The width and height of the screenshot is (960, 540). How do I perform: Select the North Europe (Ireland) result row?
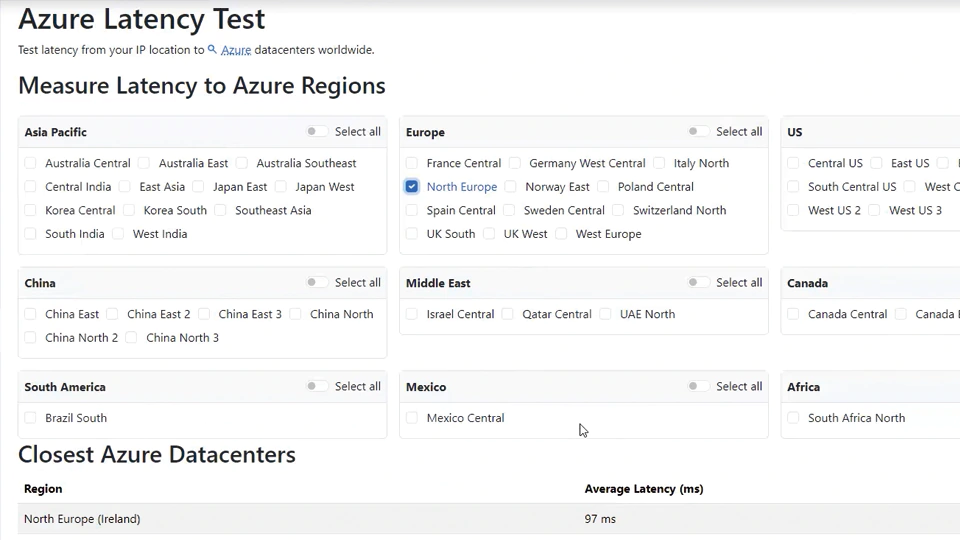[x=489, y=519]
